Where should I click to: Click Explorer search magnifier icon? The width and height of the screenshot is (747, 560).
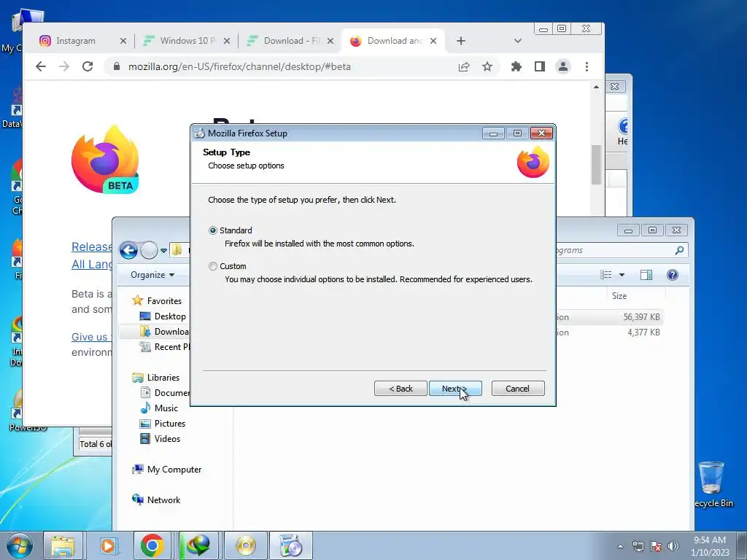(679, 250)
